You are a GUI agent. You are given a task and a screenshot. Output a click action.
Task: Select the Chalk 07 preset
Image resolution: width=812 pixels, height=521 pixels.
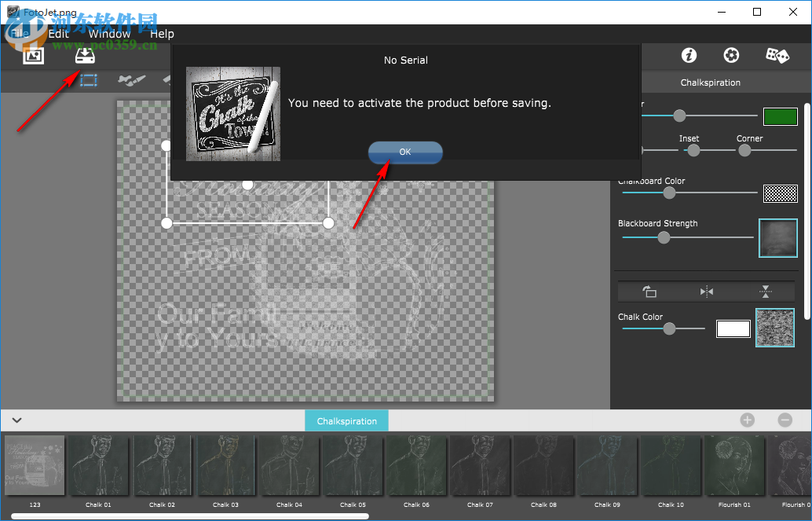(480, 465)
